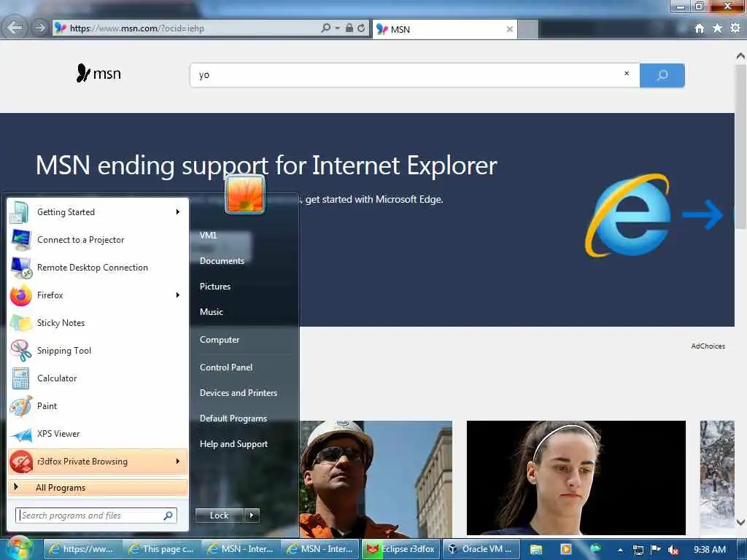Switch to https://ww... taskbar window
Viewport: 747px width, 560px height.
click(82, 549)
